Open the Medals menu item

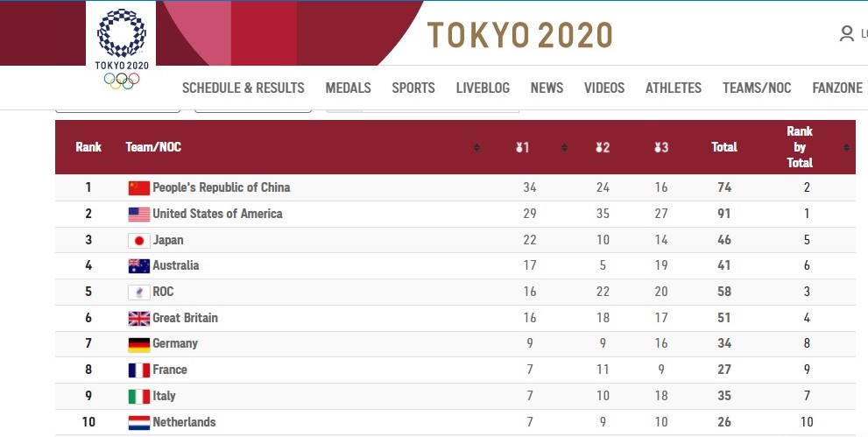(349, 88)
